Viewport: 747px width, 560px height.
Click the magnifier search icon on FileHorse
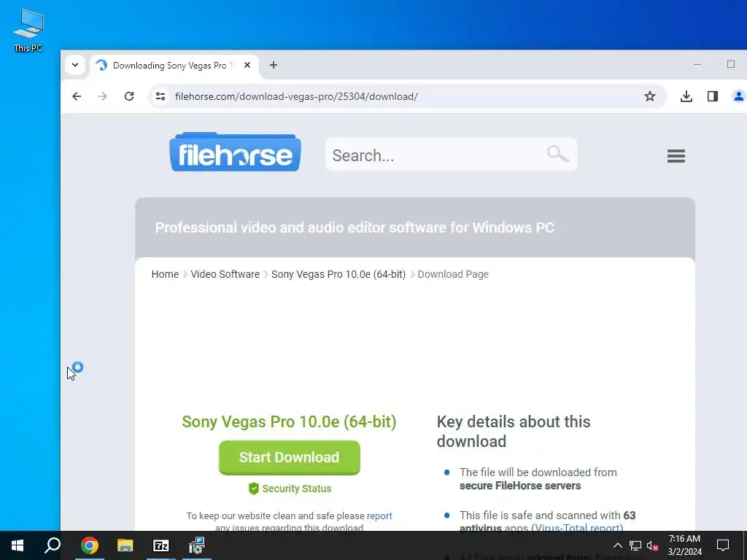coord(558,155)
